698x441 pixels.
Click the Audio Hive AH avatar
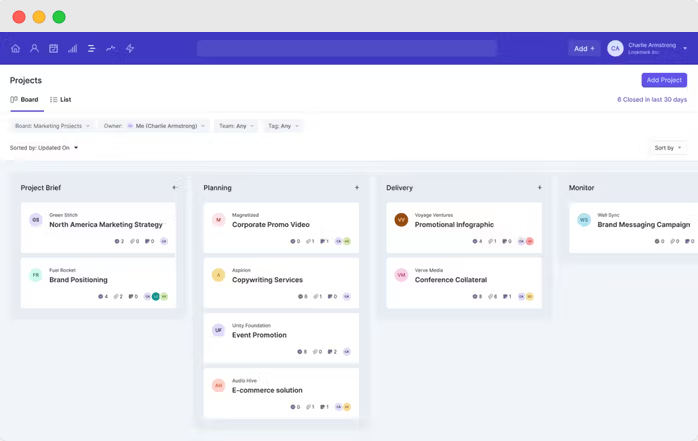coord(219,385)
